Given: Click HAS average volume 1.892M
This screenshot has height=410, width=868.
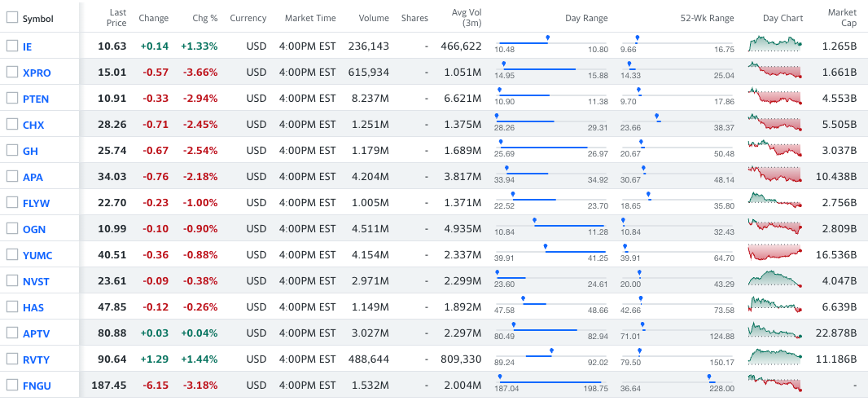Looking at the screenshot, I should pyautogui.click(x=462, y=307).
